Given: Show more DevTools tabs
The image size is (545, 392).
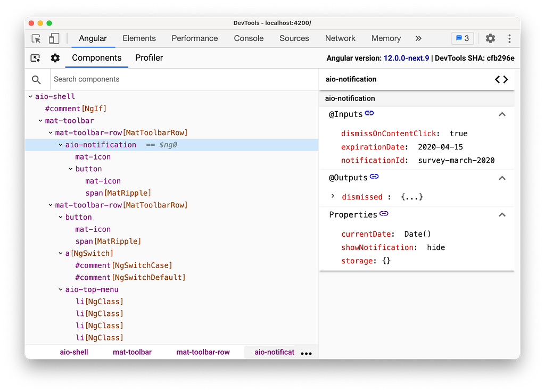Looking at the screenshot, I should (418, 38).
